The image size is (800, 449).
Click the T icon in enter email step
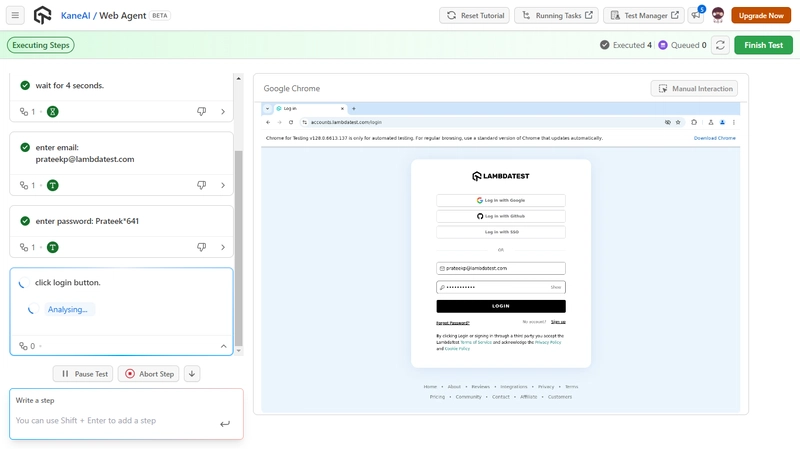tap(53, 185)
